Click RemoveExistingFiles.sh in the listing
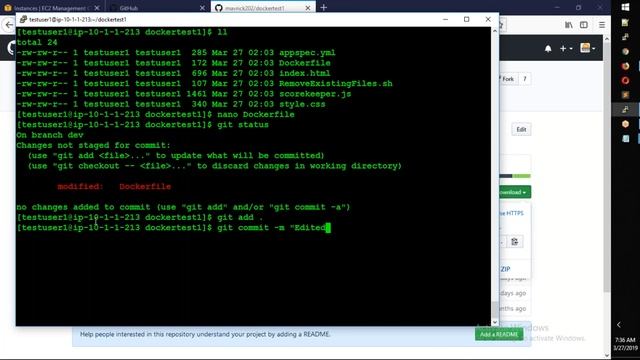Image resolution: width=640 pixels, height=360 pixels. (336, 84)
